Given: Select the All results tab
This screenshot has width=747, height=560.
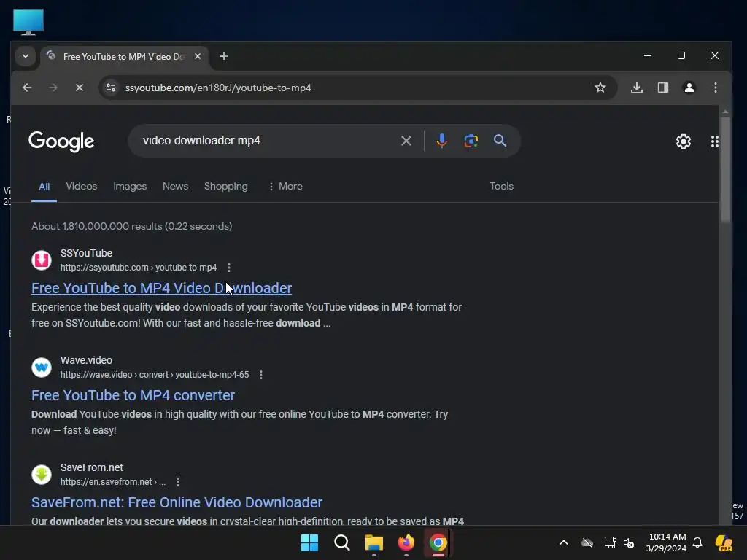Looking at the screenshot, I should 44,187.
